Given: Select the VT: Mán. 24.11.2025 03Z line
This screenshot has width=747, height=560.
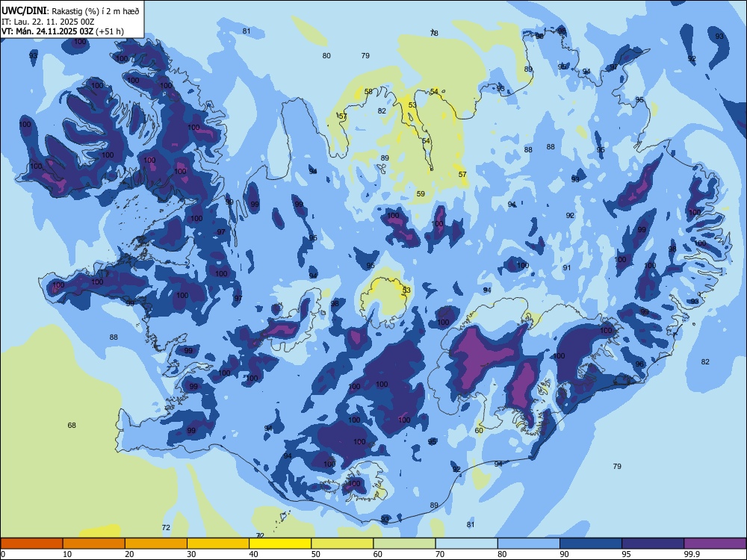Looking at the screenshot, I should coord(63,31).
